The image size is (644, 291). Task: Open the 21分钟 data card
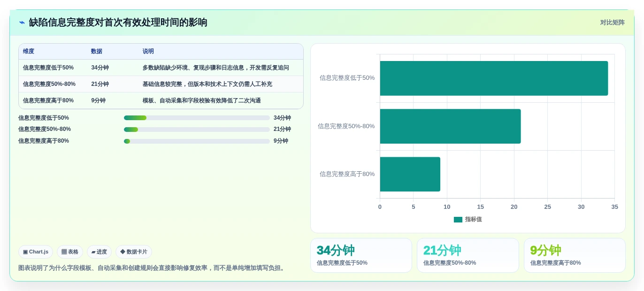click(x=468, y=255)
